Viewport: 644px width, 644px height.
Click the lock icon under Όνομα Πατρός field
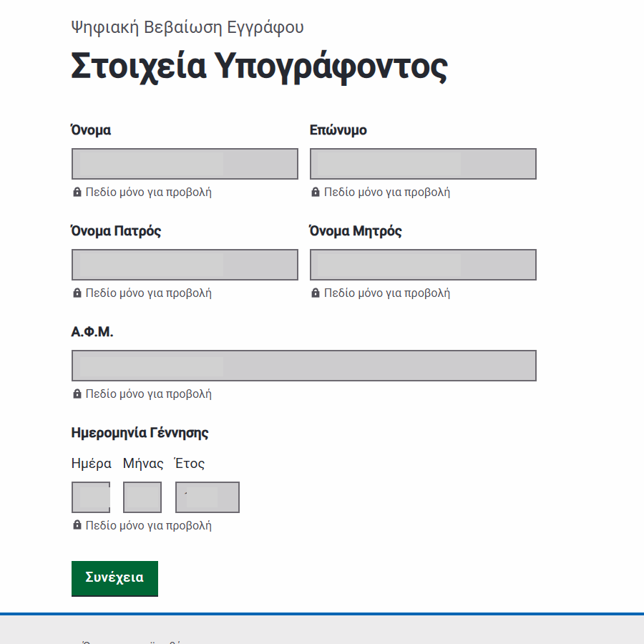click(77, 293)
